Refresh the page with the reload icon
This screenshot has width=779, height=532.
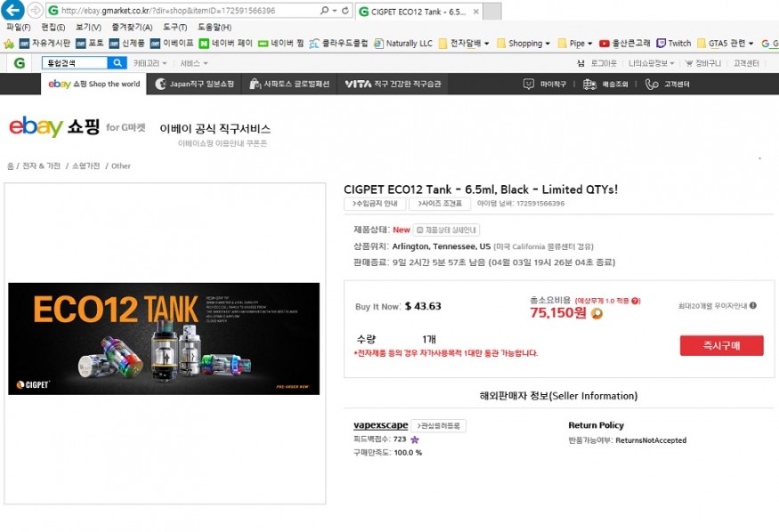coord(345,11)
